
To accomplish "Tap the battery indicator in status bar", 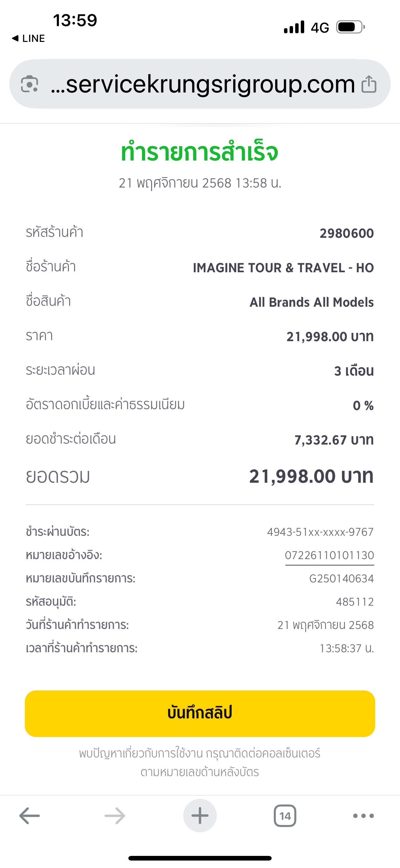I will click(x=350, y=27).
